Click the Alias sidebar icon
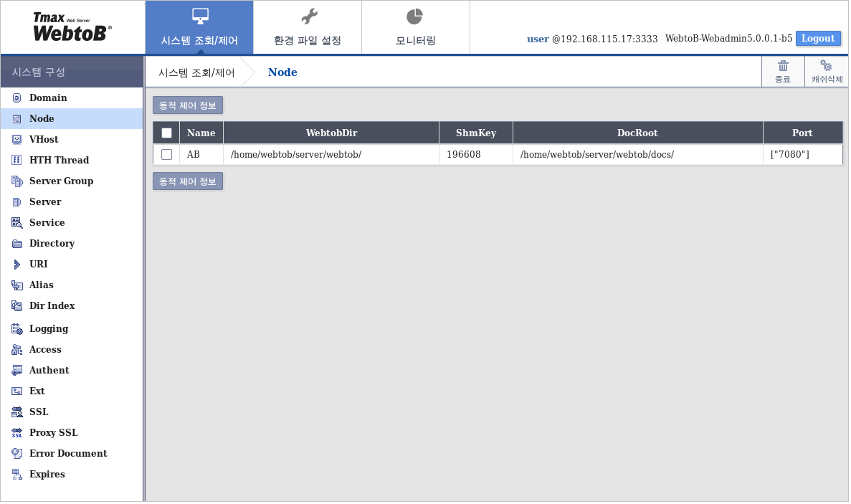The image size is (851, 504). click(16, 285)
